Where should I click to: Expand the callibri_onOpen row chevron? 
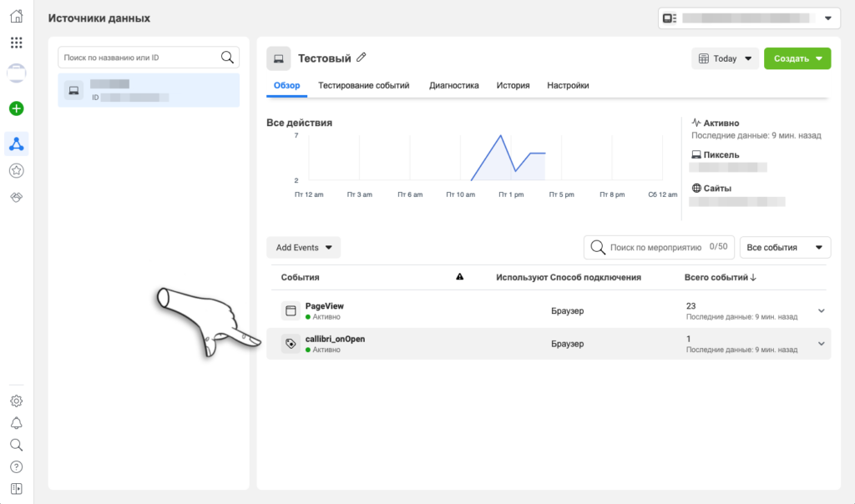tap(821, 344)
